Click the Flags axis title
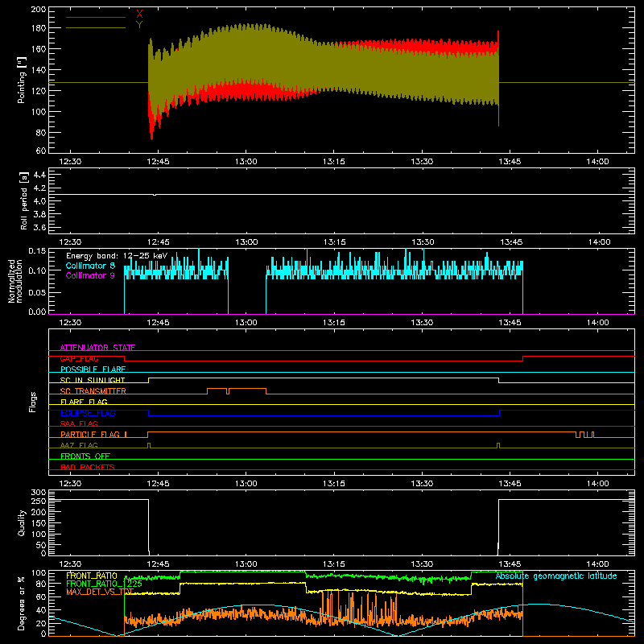The height and width of the screenshot is (644, 644). pyautogui.click(x=33, y=402)
